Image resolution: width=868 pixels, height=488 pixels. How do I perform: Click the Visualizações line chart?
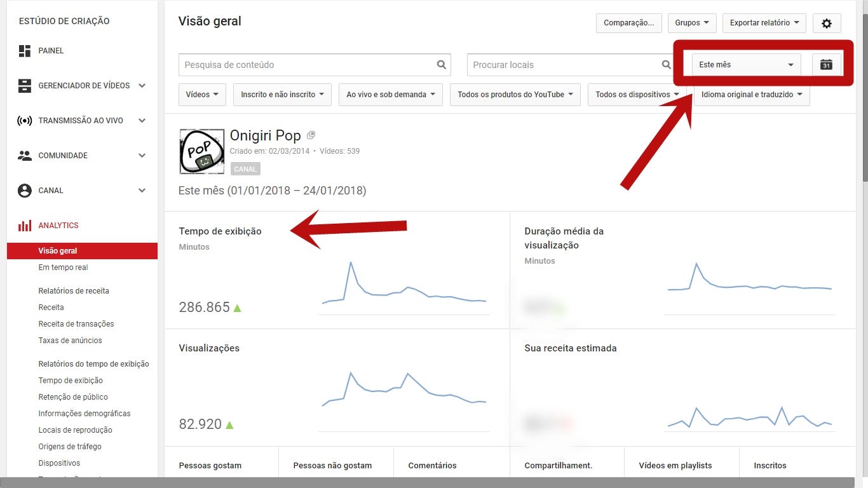click(x=404, y=402)
